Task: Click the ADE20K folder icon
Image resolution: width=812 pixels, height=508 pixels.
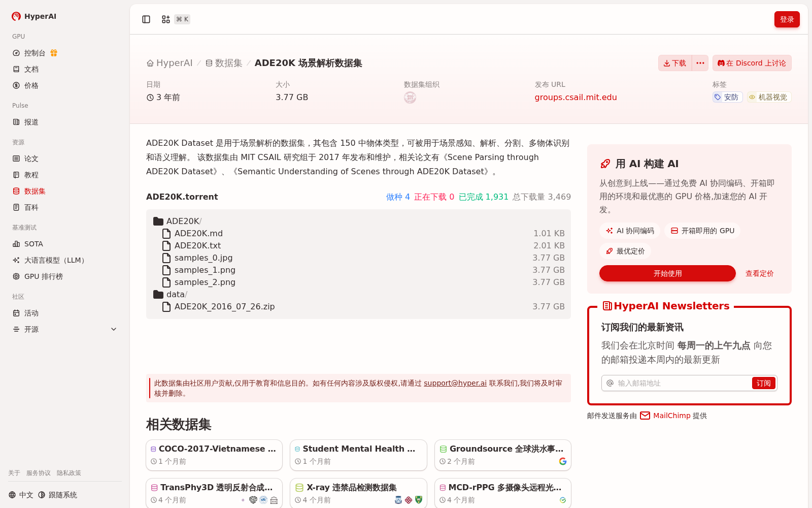Action: (158, 221)
